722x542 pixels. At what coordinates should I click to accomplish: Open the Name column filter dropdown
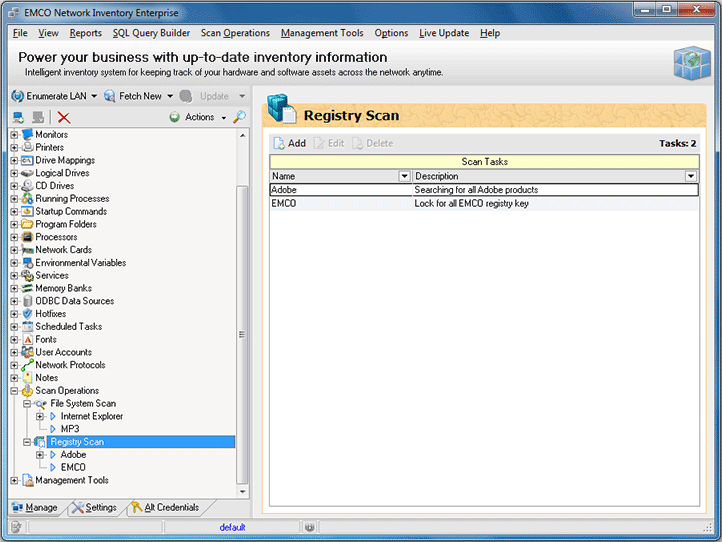404,176
